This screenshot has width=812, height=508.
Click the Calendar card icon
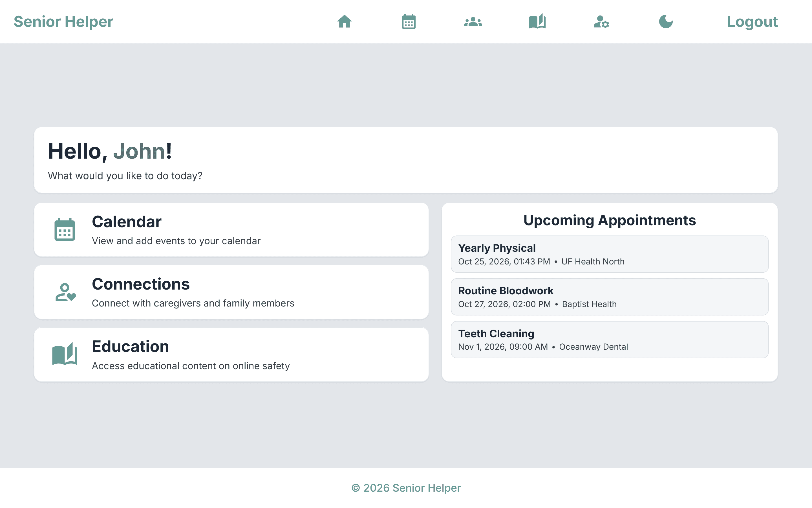coord(64,229)
